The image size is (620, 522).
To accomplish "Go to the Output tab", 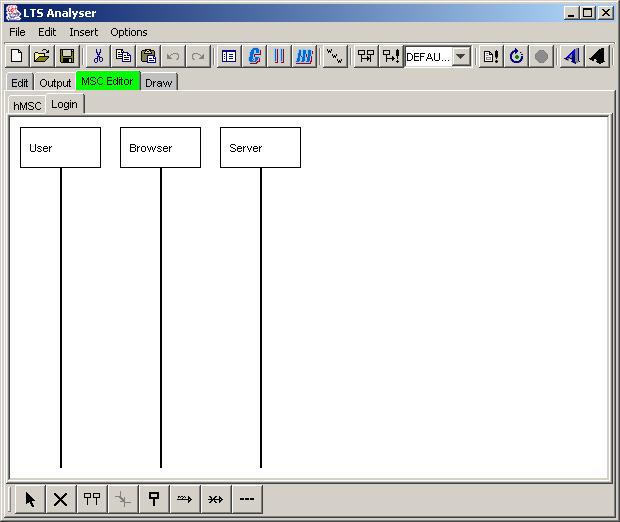I will click(x=55, y=82).
